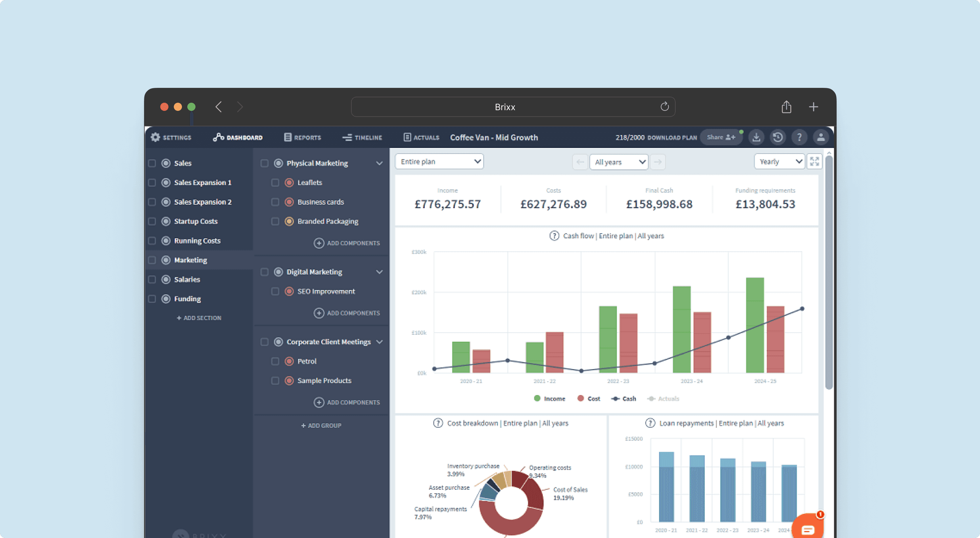Go to previous year arrow
980x538 pixels.
[580, 162]
